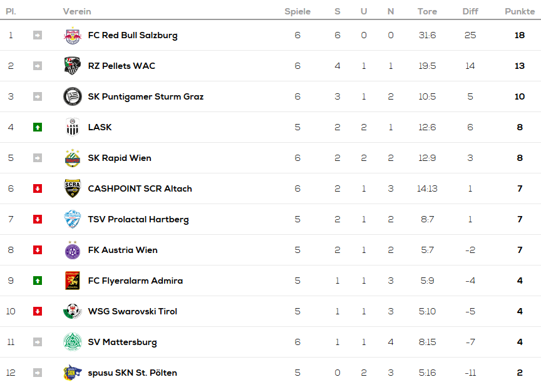The width and height of the screenshot is (541, 392).
Task: Sort table by Punkte column header
Action: pos(520,11)
